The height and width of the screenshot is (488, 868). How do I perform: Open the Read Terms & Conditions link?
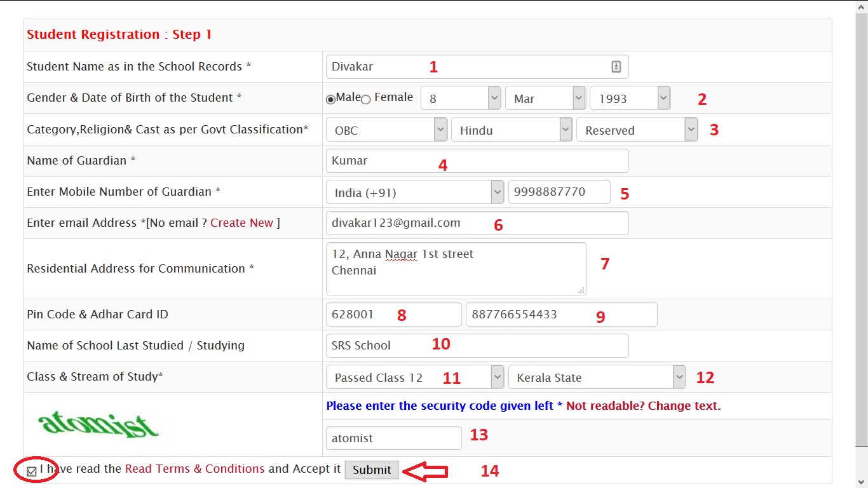tap(194, 469)
